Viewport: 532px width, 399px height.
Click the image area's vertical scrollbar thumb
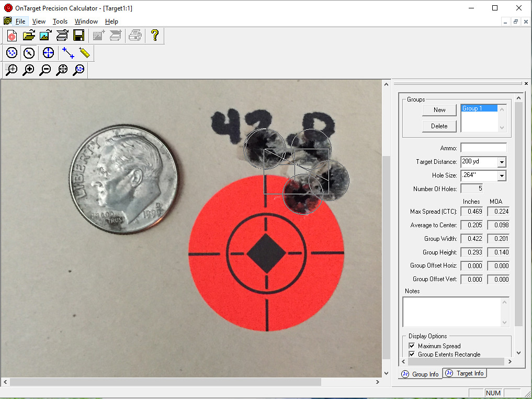[386, 258]
